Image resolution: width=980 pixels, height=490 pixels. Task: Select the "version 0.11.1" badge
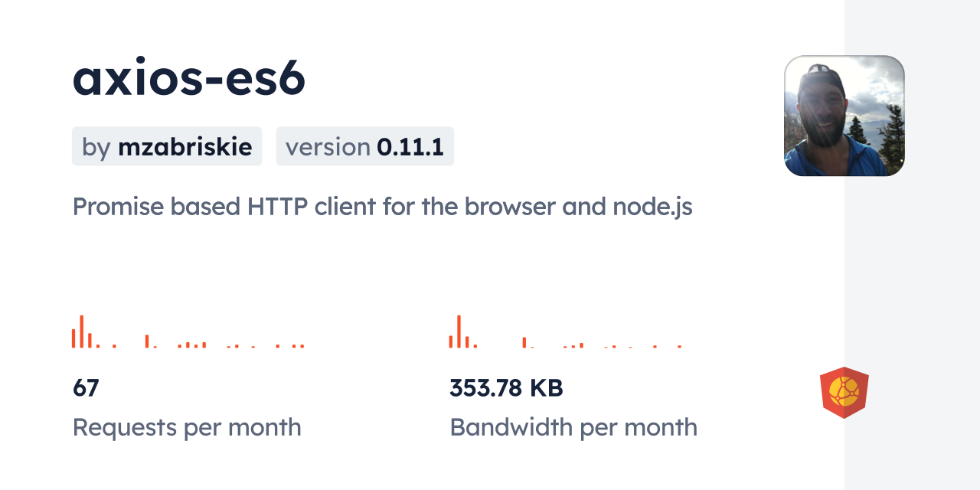(x=364, y=146)
